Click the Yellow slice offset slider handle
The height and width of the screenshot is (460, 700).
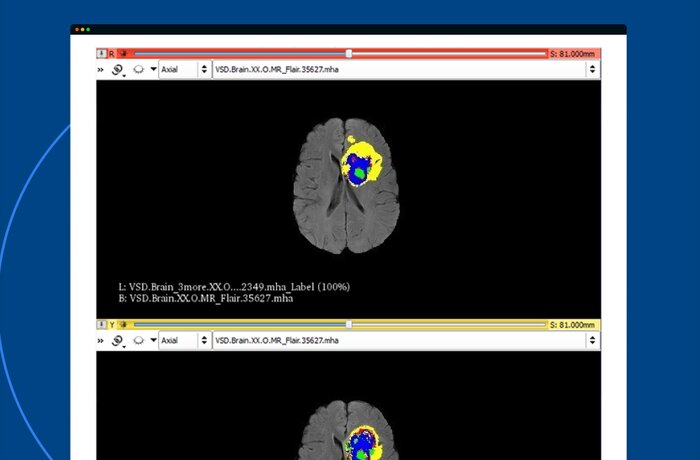(348, 324)
